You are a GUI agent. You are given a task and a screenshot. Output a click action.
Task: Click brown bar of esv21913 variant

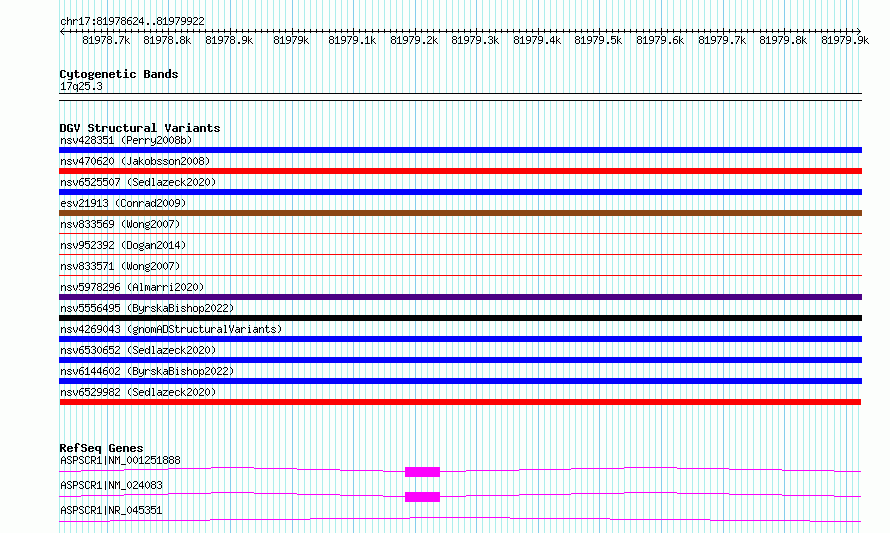(x=460, y=213)
